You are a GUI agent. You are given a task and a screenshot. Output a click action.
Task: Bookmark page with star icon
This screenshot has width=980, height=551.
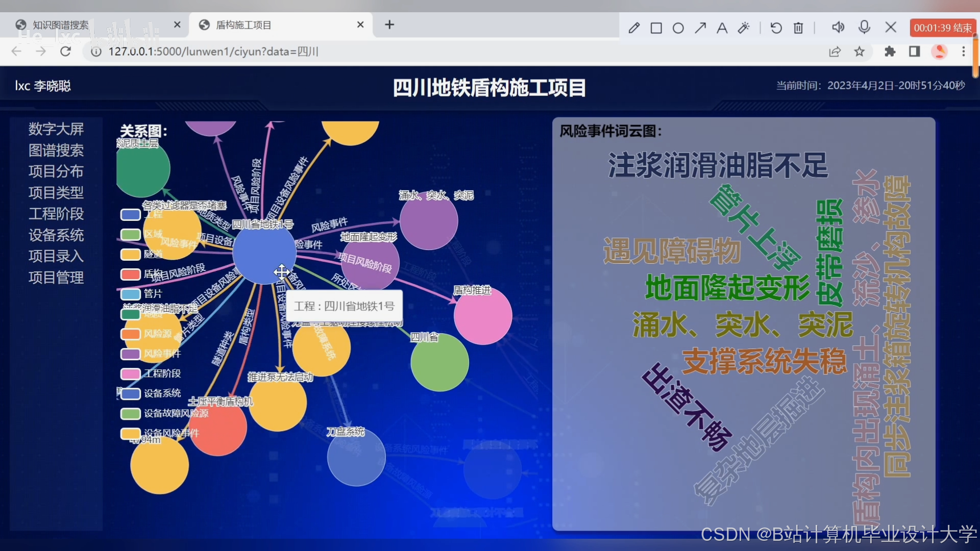[x=860, y=52]
